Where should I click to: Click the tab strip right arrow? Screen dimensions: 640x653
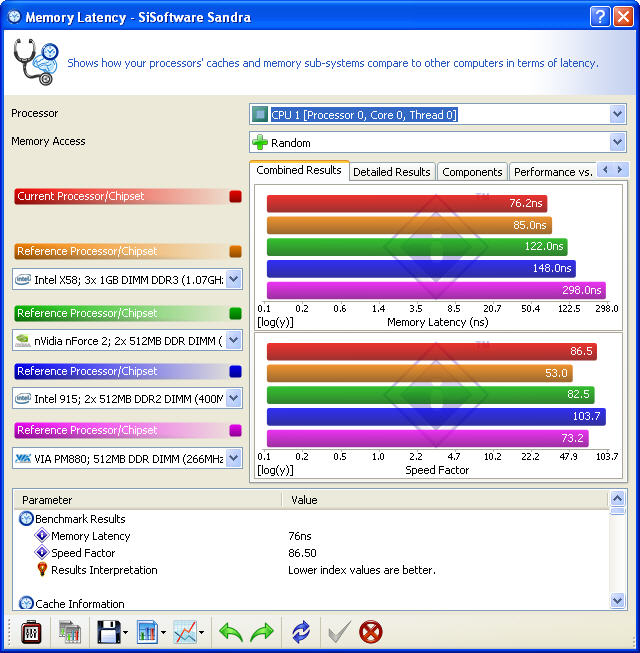coord(620,169)
